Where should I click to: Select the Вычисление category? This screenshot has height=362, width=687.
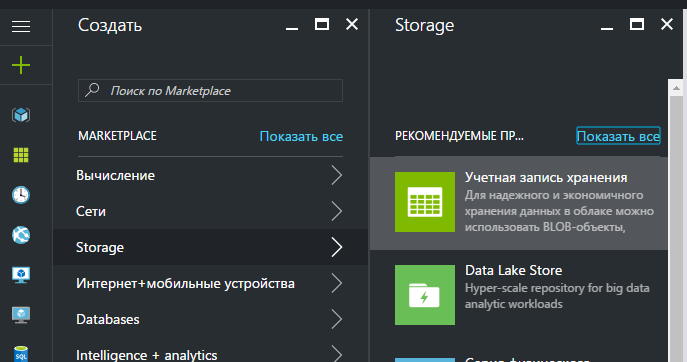[x=210, y=175]
